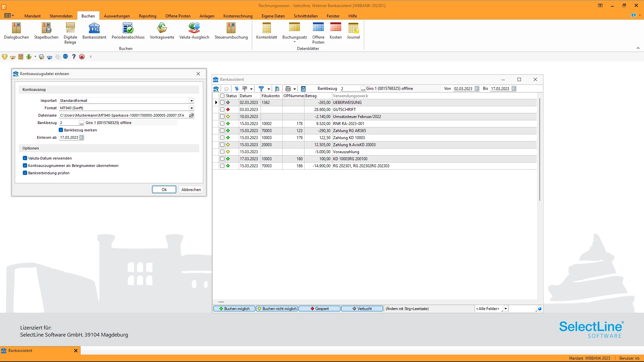644x362 pixels.
Task: Open Vortragswerte
Action: 162,31
